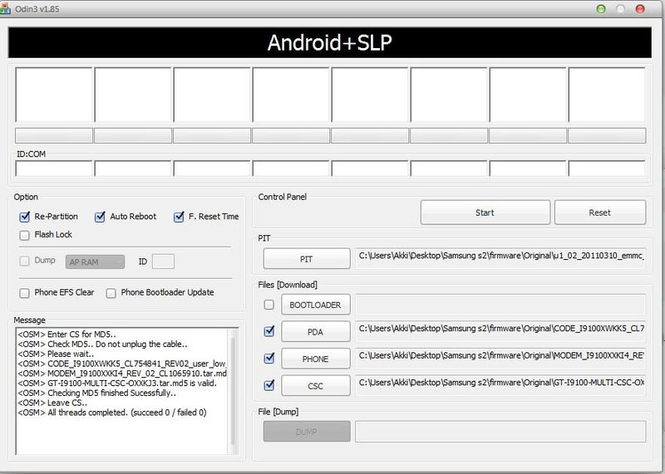665x474 pixels.
Task: Click the PDA path field
Action: [x=501, y=331]
